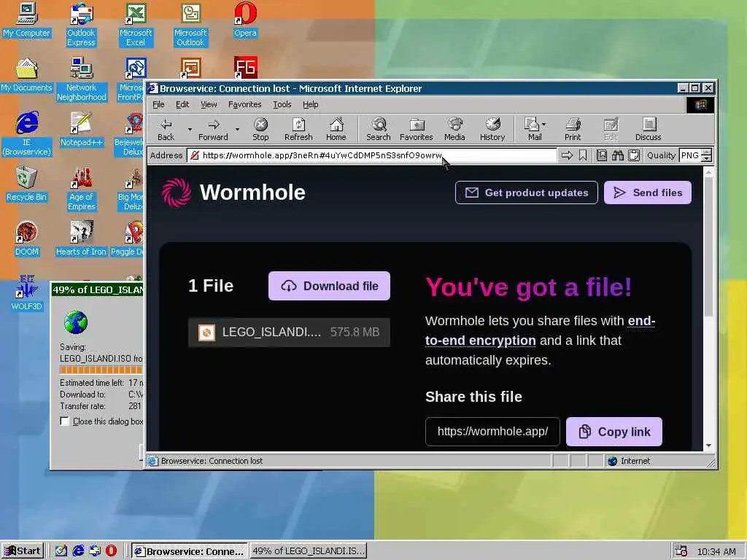Launch Internet Explorer from quick launch
The height and width of the screenshot is (560, 747).
78,551
